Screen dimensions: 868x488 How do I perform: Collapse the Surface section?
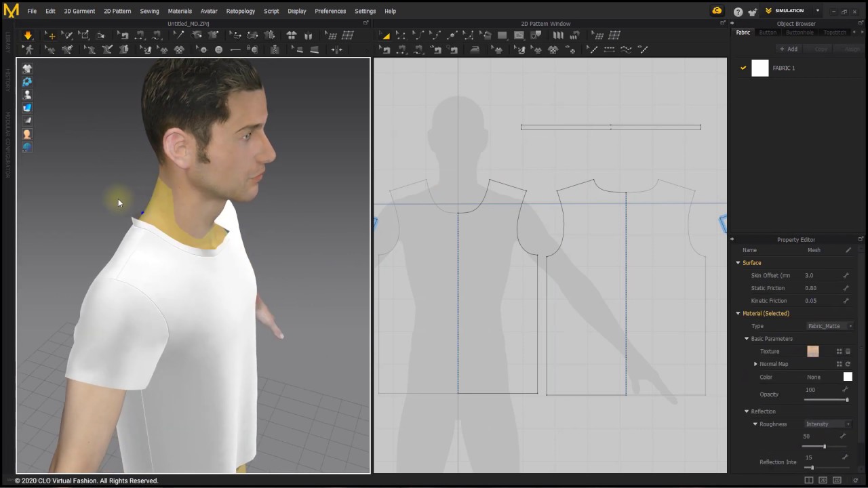pyautogui.click(x=738, y=263)
